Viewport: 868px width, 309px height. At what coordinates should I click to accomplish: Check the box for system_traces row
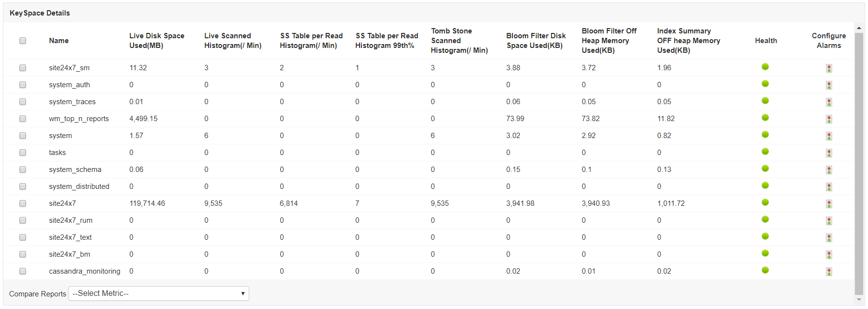pos(23,102)
